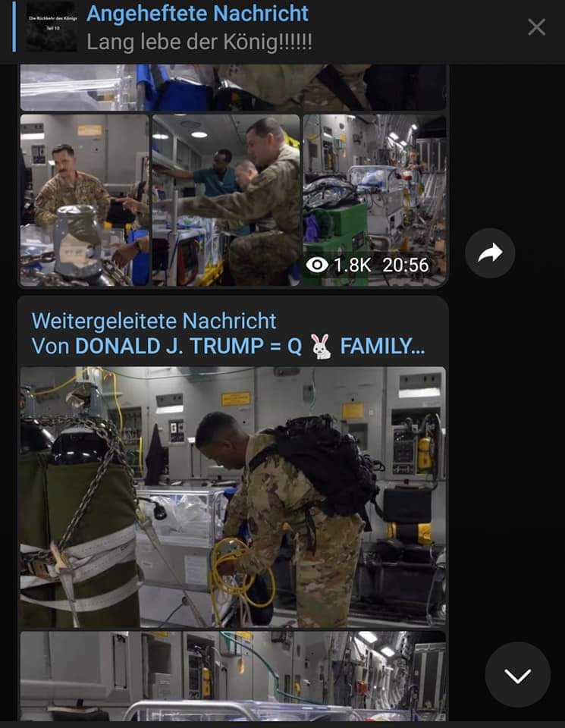The height and width of the screenshot is (728, 565).
Task: Open the photo of soldier with mustache
Action: [x=84, y=200]
